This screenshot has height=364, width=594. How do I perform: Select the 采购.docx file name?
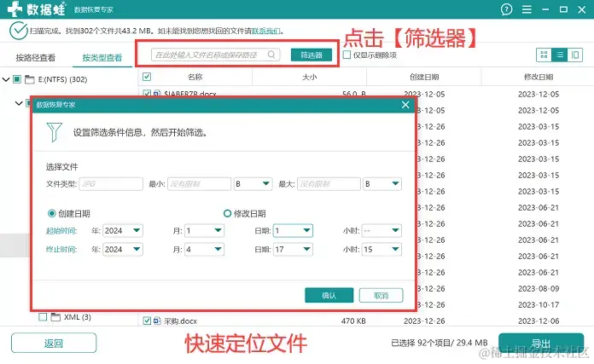(180, 321)
